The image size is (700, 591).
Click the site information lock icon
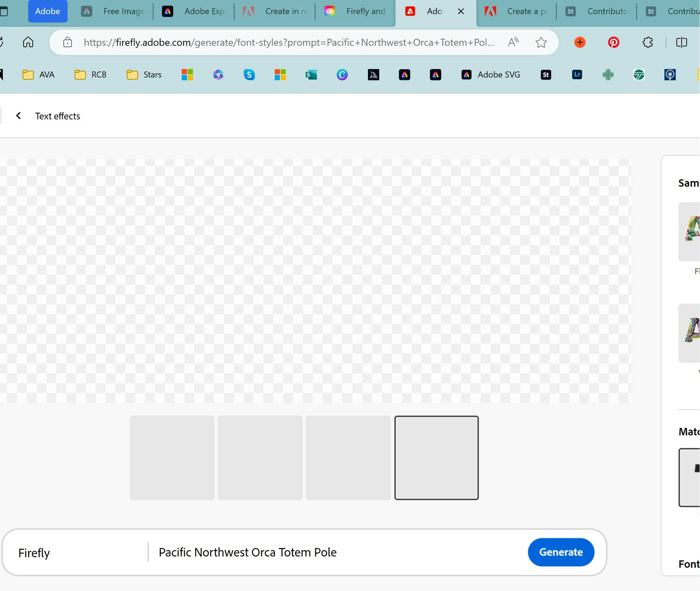(x=68, y=42)
